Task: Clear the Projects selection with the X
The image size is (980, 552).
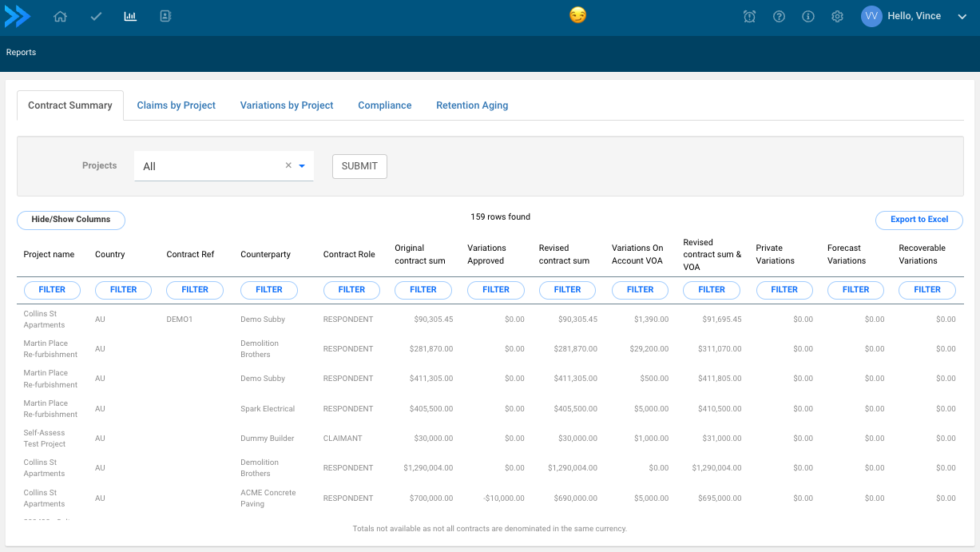Action: tap(288, 165)
